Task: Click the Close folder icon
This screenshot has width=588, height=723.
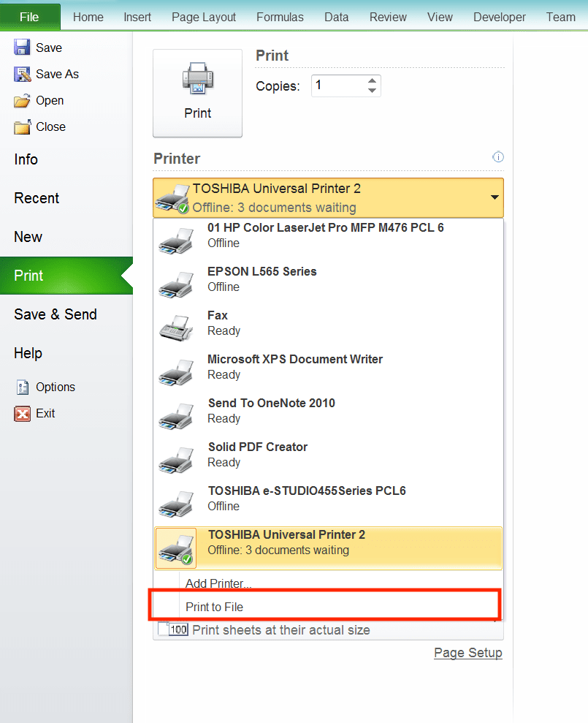Action: [x=22, y=126]
